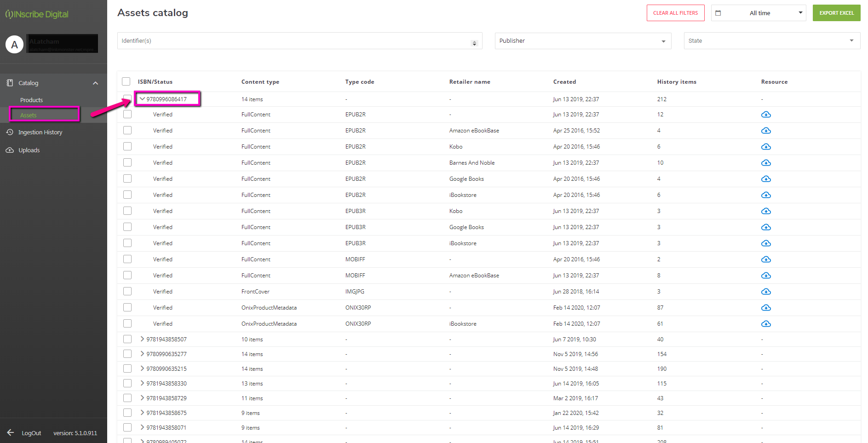This screenshot has width=868, height=443.
Task: Click the CLEAR ALL FILTERS button
Action: tap(675, 13)
